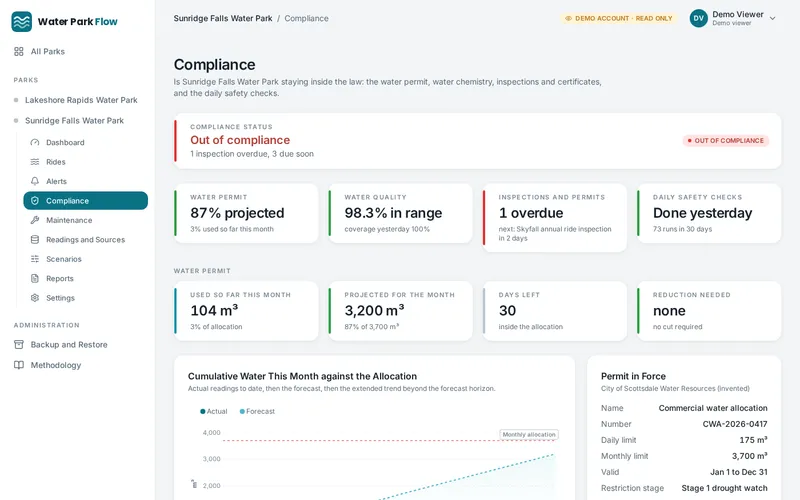
Task: Click the Commercial water allocation value
Action: tap(713, 408)
